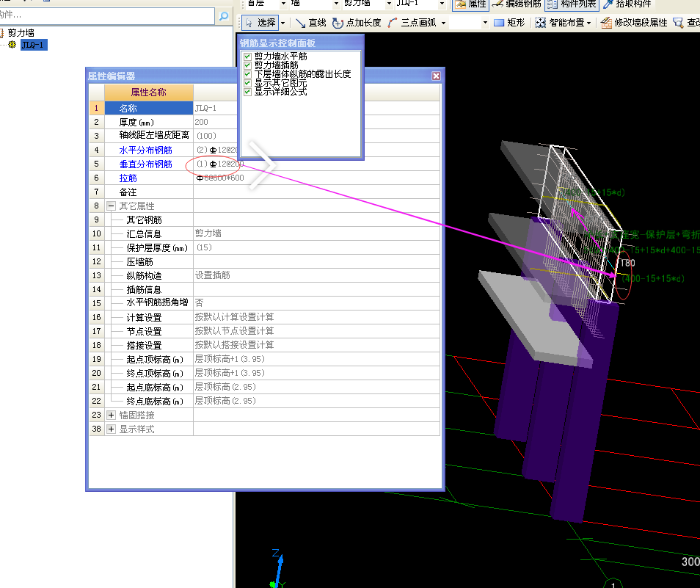Close the 属性编辑器 property editor window
Image resolution: width=700 pixels, height=588 pixels.
(x=436, y=76)
